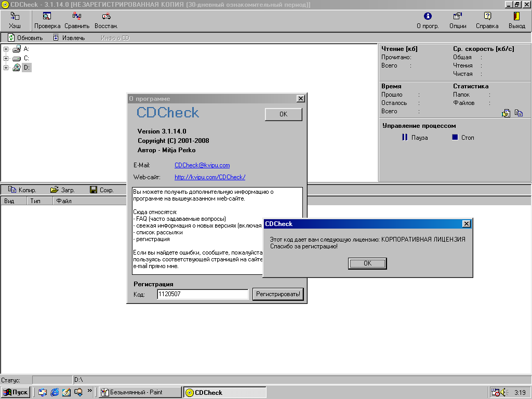Viewport: 532px width, 399px height.
Task: Expand the A: drive tree node
Action: click(x=6, y=49)
